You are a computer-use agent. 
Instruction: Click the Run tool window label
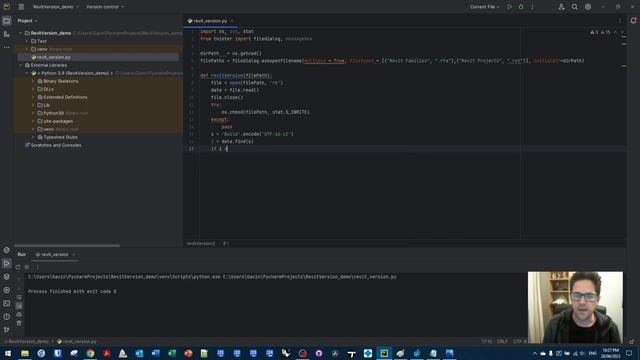[x=22, y=254]
